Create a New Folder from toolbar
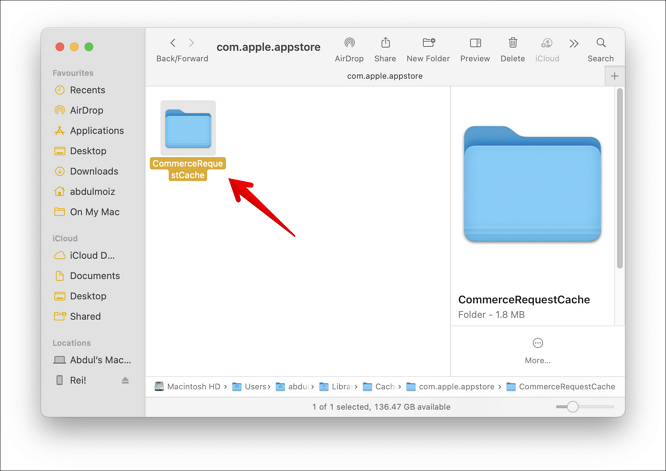This screenshot has height=471, width=666. tap(428, 44)
